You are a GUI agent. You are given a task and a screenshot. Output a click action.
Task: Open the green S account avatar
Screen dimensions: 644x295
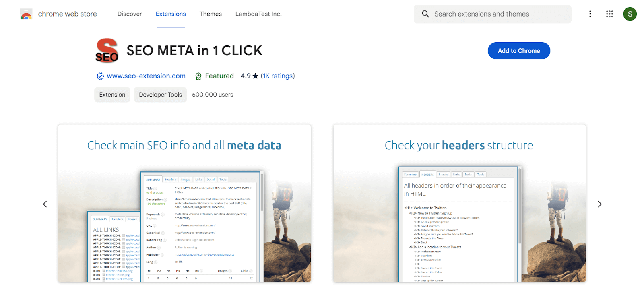tap(630, 14)
